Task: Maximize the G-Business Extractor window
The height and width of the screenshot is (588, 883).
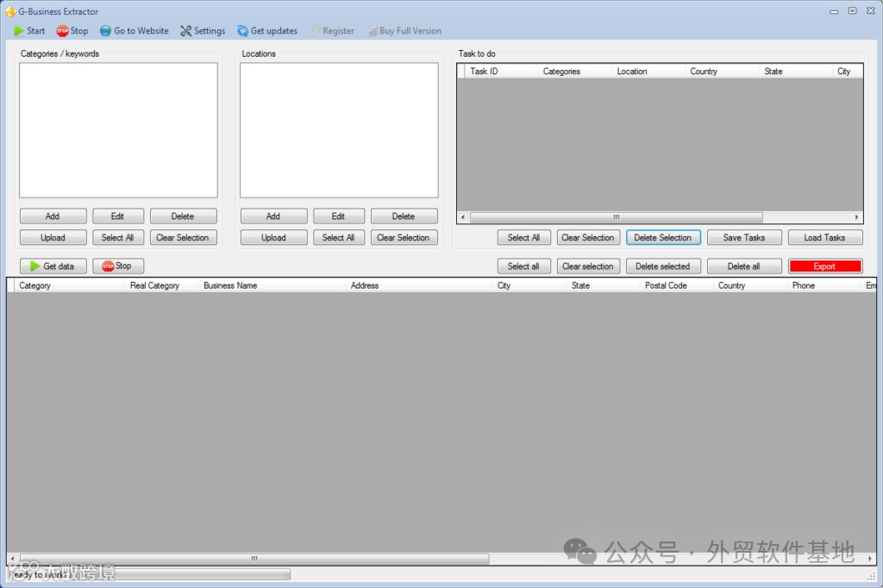Action: point(853,10)
